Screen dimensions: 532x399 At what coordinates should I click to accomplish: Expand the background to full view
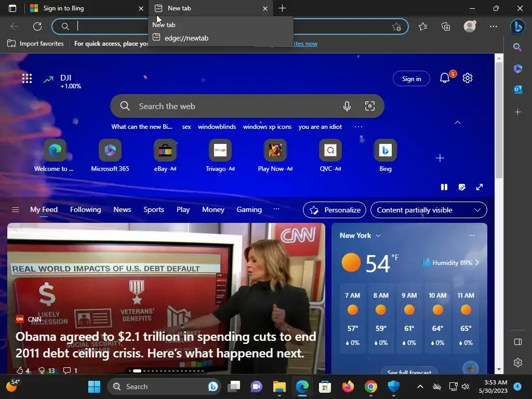[x=480, y=187]
